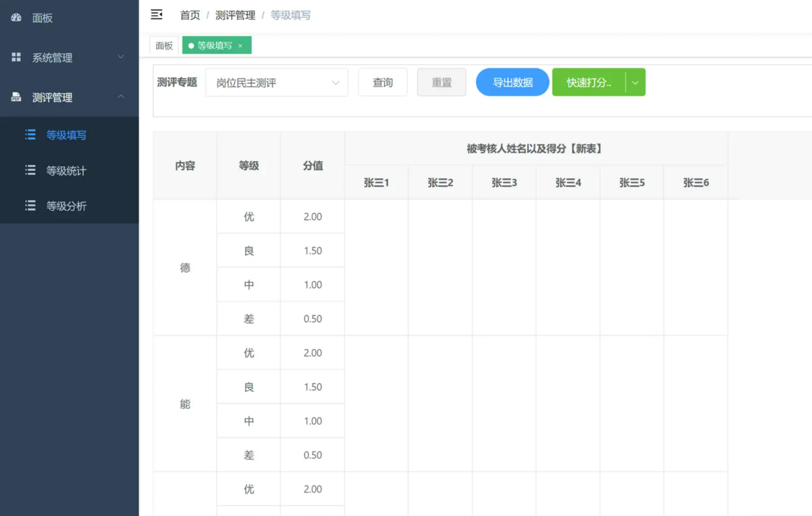
Task: Click the 测评管理 breadcrumb link
Action: point(235,15)
